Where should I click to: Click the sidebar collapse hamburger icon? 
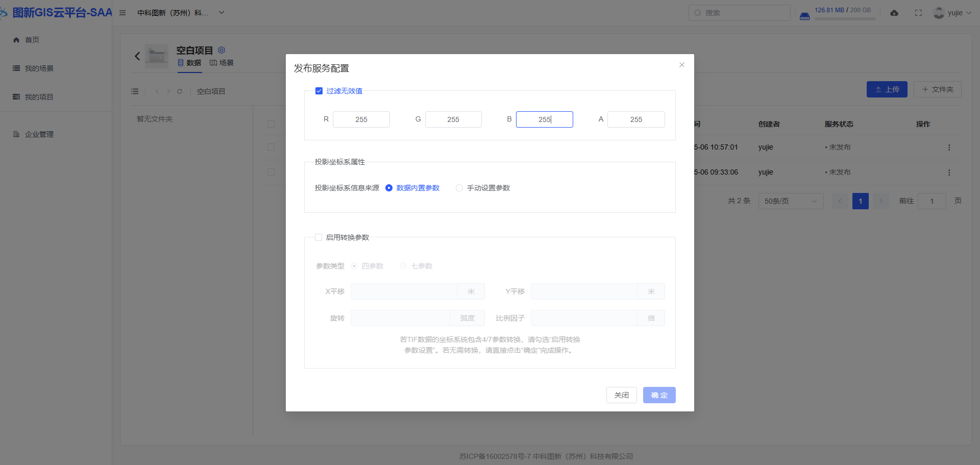[122, 13]
